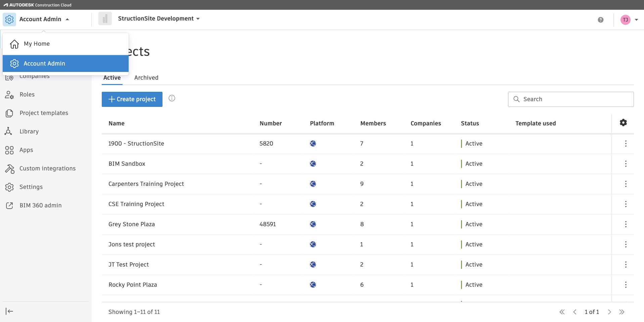Go to the first page of results
This screenshot has height=322, width=644.
(x=562, y=312)
